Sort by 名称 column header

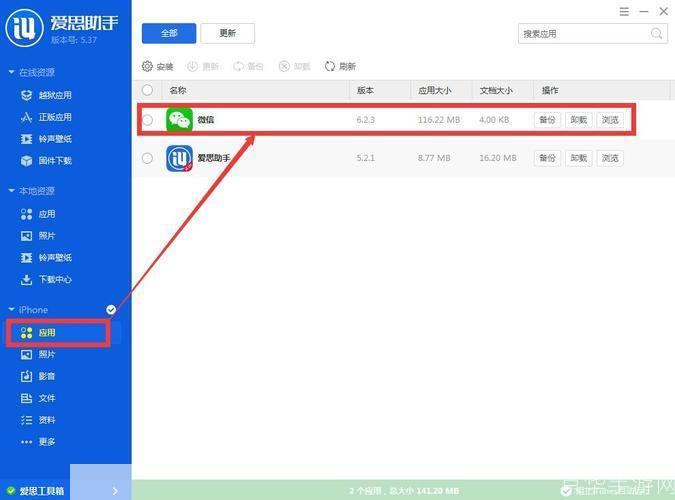[178, 90]
